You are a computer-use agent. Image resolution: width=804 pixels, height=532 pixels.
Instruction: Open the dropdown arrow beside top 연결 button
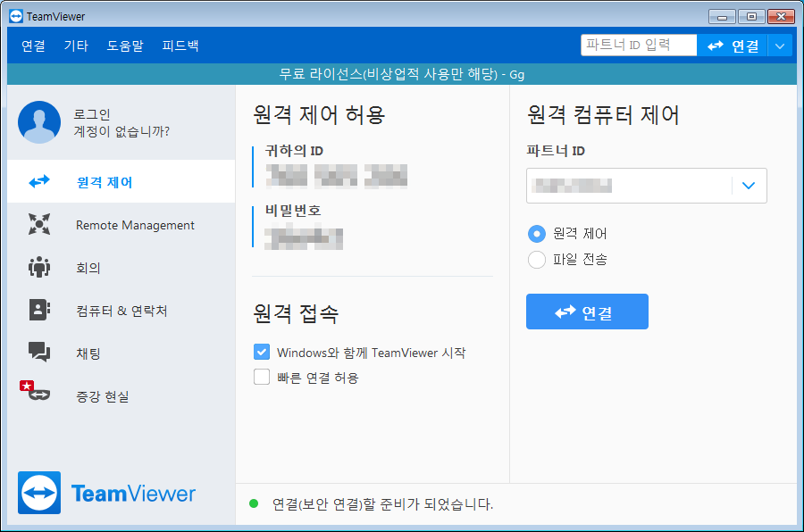[x=780, y=46]
